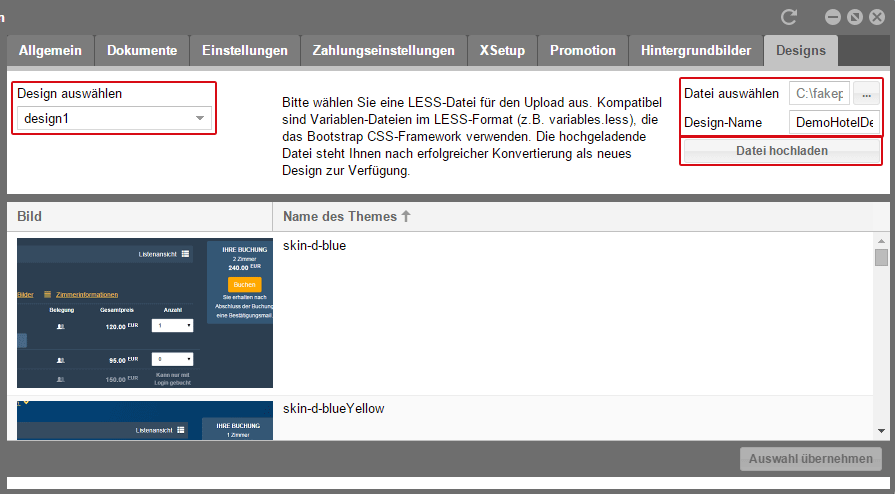Select the skin-d-blue theme thumbnail

(x=145, y=313)
